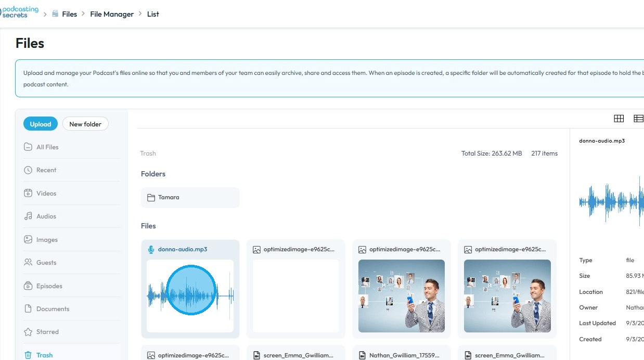The width and height of the screenshot is (644, 360).
Task: Click the Owner label in details
Action: pos(588,307)
